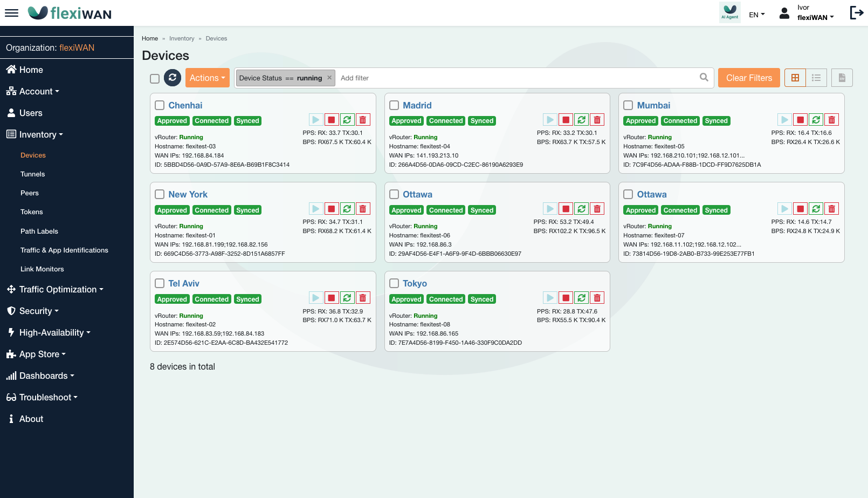Click the Clear Filters button
868x498 pixels.
pyautogui.click(x=748, y=78)
